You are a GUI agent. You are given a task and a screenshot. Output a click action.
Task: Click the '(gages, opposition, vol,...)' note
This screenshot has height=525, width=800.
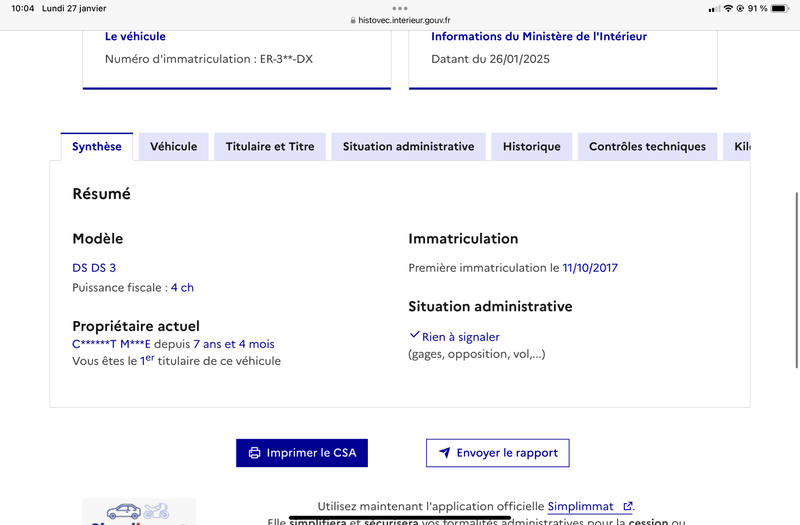[x=477, y=354]
